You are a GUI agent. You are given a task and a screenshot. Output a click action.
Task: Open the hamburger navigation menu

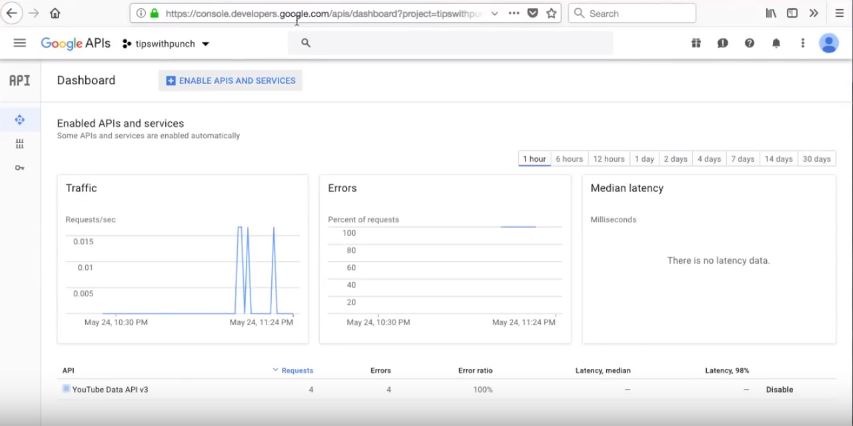19,43
